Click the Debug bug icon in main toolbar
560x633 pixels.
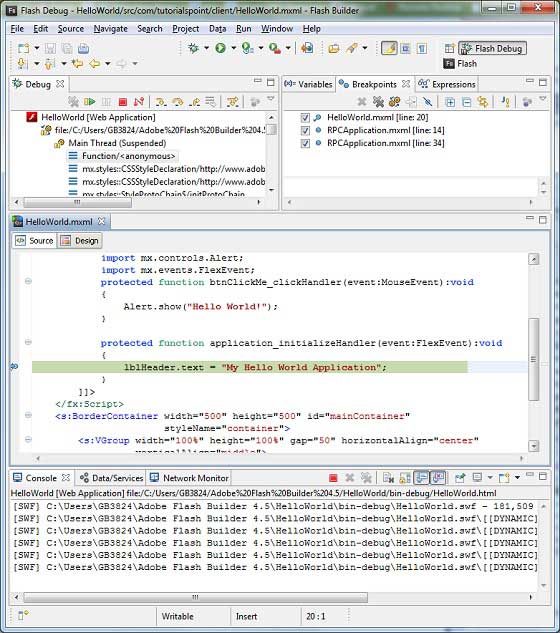[194, 48]
